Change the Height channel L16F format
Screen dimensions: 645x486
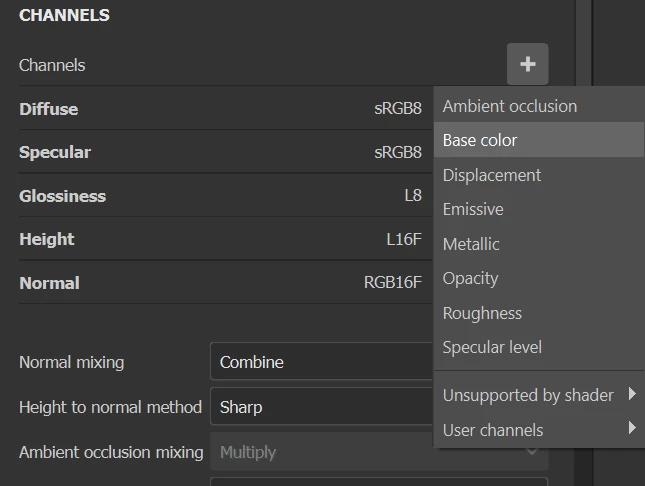point(404,239)
